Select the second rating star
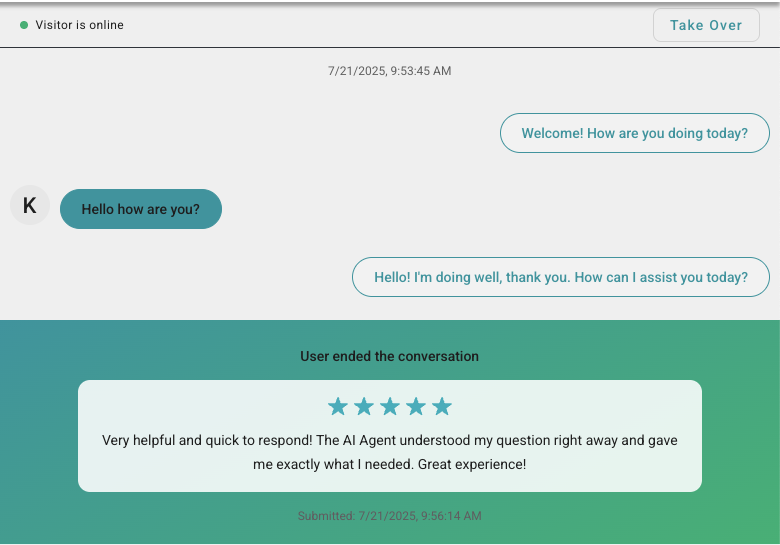 coord(364,406)
